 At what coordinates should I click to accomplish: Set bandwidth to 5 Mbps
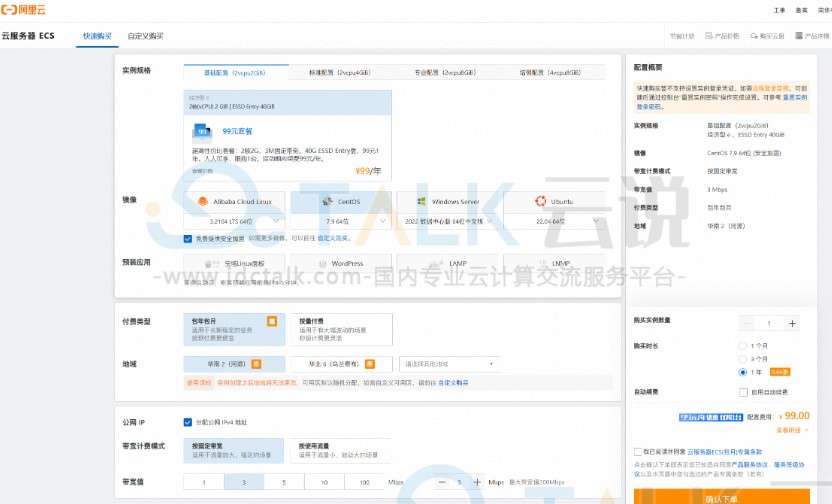284,482
